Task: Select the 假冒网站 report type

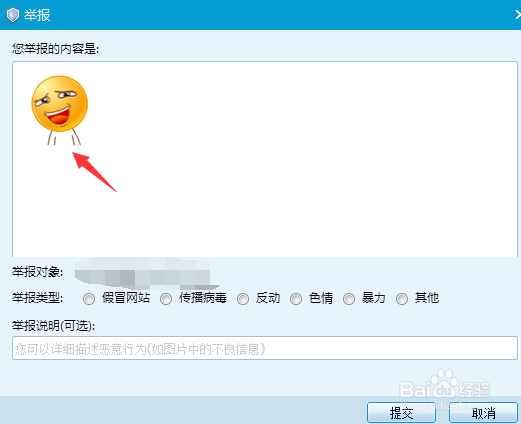Action: pos(89,299)
